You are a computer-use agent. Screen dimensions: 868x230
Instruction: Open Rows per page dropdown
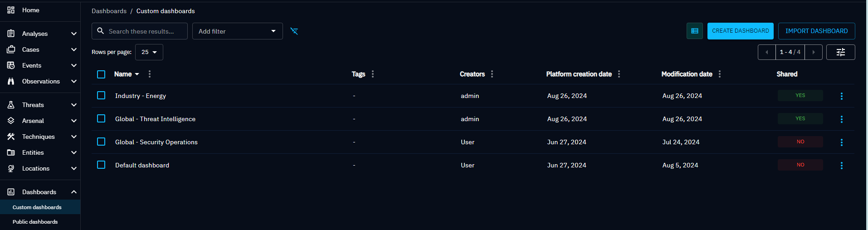(x=149, y=52)
